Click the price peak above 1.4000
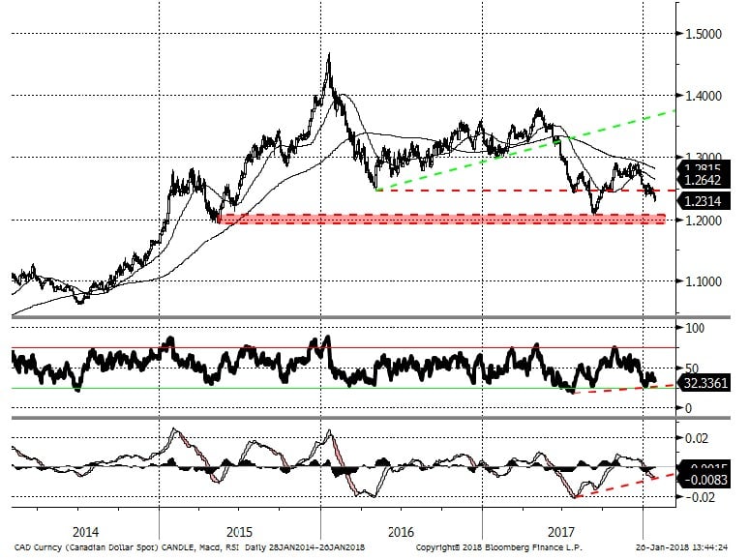The height and width of the screenshot is (560, 749). (329, 60)
